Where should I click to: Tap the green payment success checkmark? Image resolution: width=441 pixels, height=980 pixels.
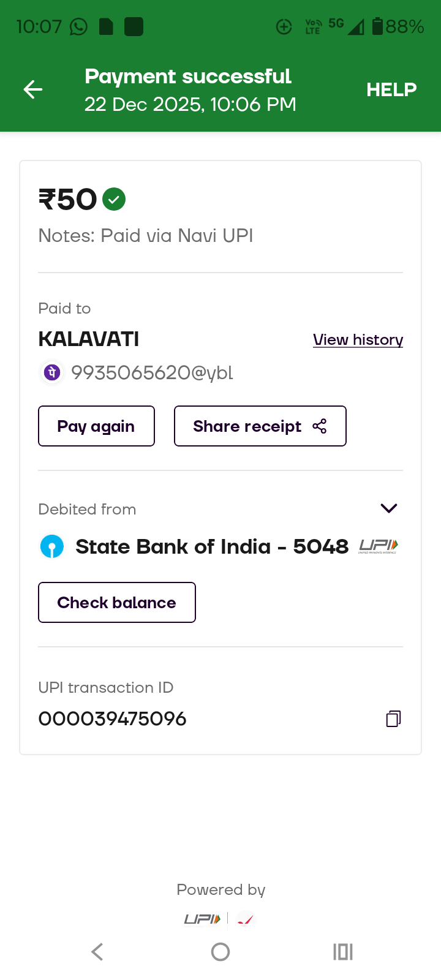[x=114, y=199]
